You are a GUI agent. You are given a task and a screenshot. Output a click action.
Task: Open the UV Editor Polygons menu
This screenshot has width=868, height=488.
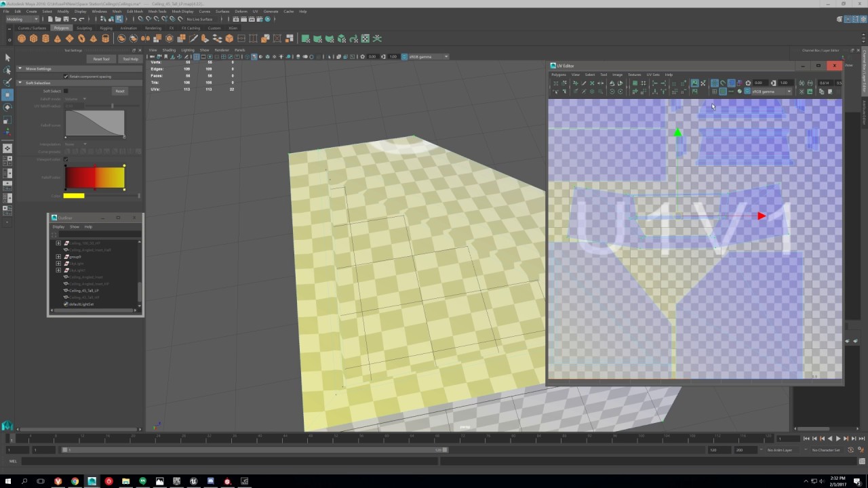tap(559, 75)
